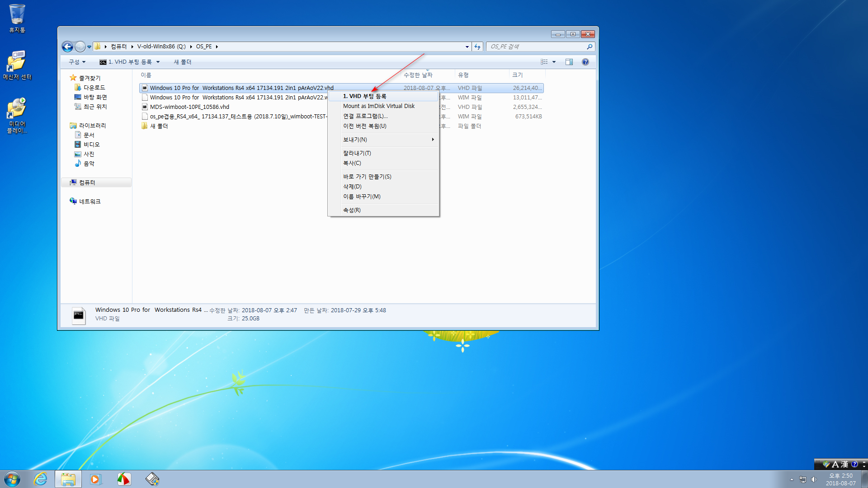This screenshot has height=488, width=868.
Task: Select 즐겨찾기 in navigation pane
Action: (x=90, y=78)
